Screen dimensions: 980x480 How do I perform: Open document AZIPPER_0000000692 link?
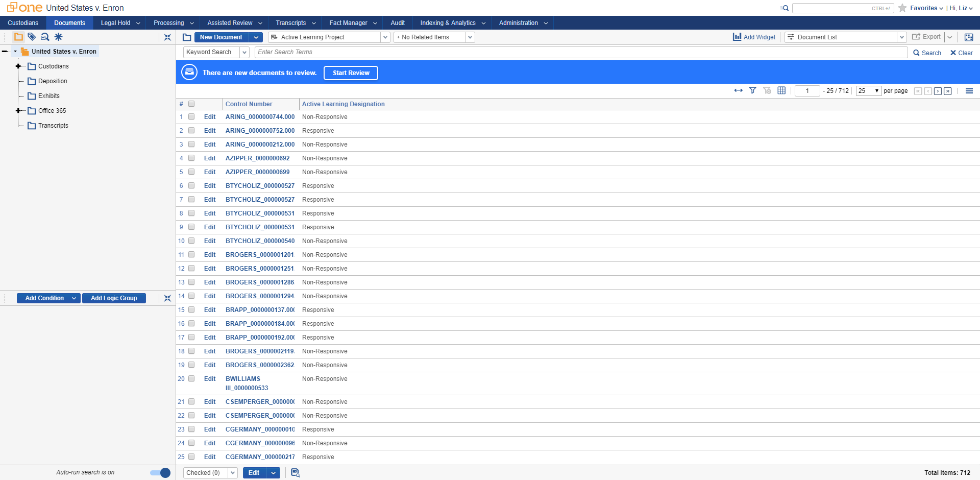pos(257,158)
